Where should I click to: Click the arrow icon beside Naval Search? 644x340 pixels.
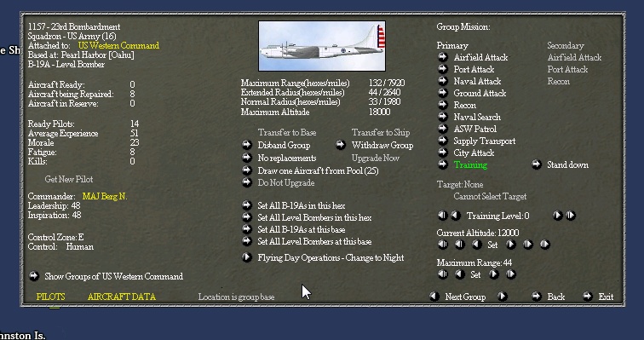(x=442, y=117)
